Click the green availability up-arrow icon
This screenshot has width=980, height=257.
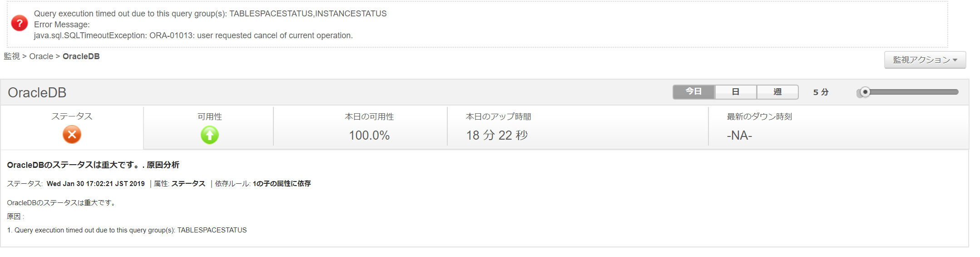(x=209, y=135)
